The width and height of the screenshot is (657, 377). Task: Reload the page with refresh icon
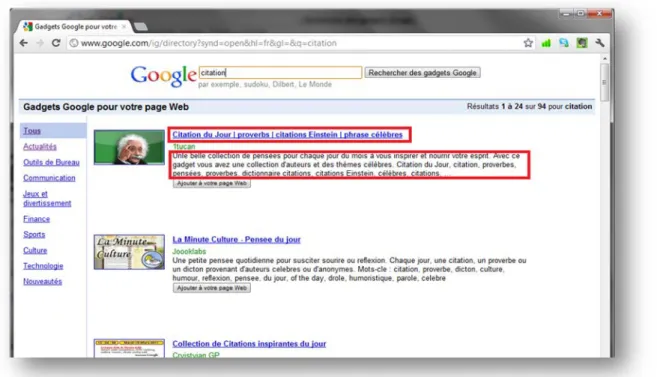(x=56, y=43)
